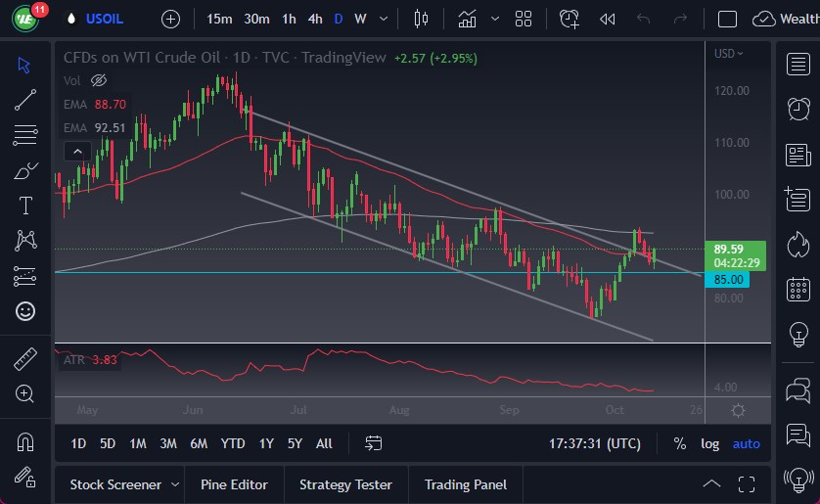
Task: Select the 4h timeframe interval
Action: 314,19
